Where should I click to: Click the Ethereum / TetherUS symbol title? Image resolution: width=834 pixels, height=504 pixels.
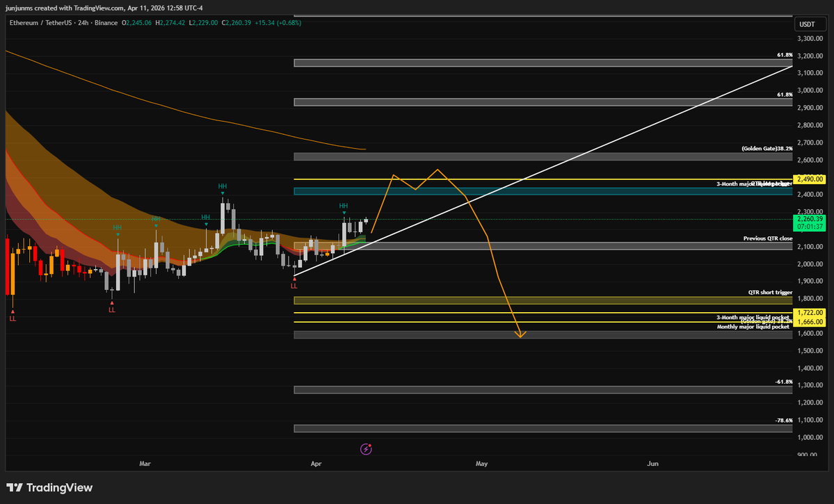[x=42, y=22]
